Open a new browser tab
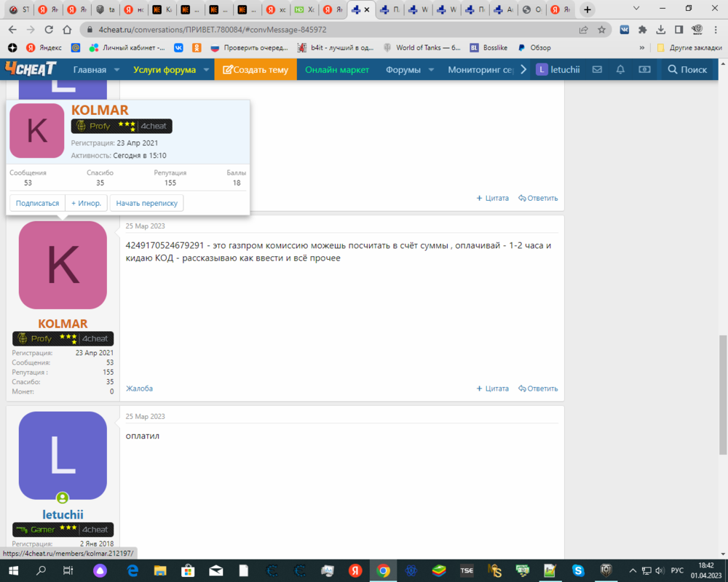The height and width of the screenshot is (582, 728). coord(587,9)
